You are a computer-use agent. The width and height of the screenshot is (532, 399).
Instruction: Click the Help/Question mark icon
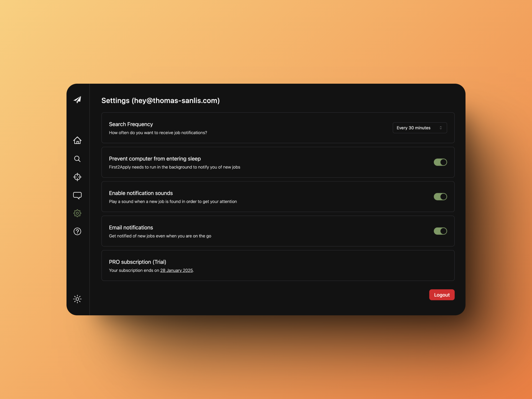(77, 231)
